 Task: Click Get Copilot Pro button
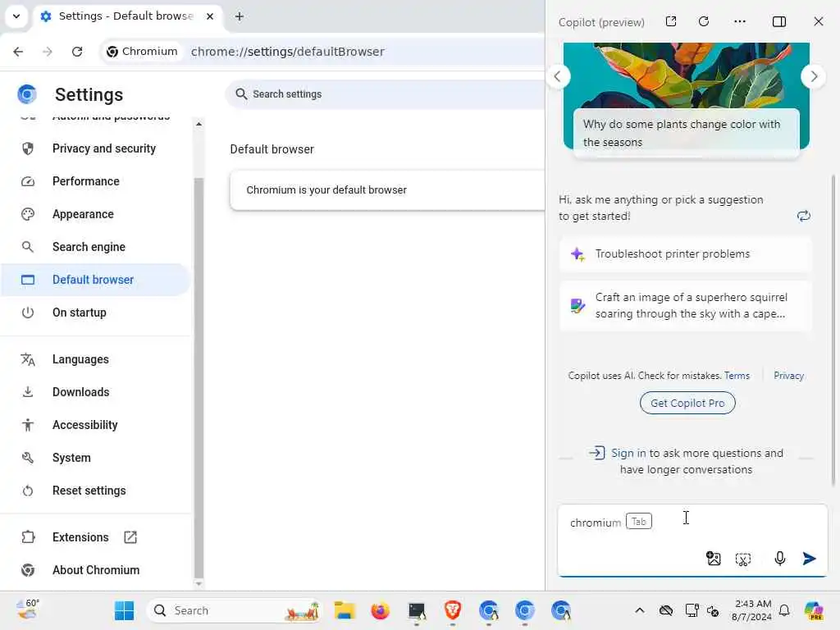coord(687,403)
